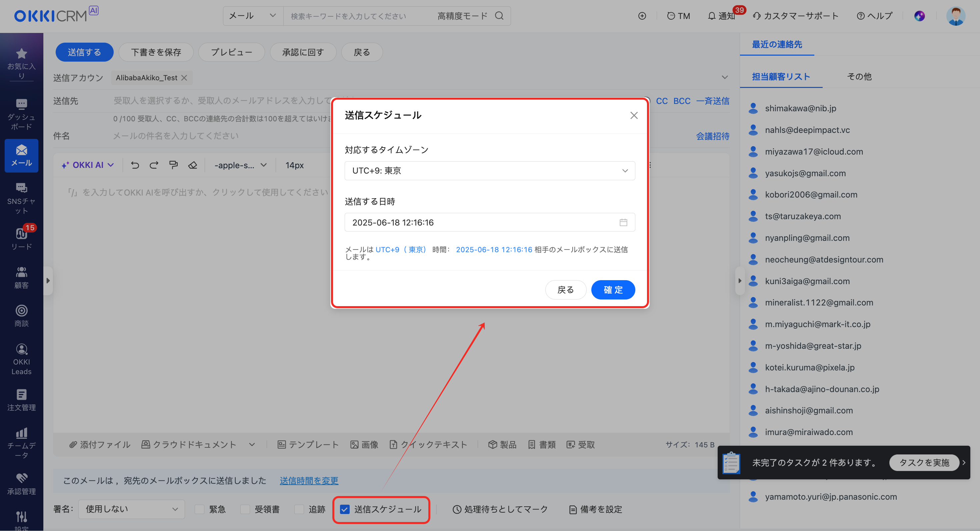Open the calendar icon in 送信する日時 field
The height and width of the screenshot is (531, 980).
click(x=623, y=222)
